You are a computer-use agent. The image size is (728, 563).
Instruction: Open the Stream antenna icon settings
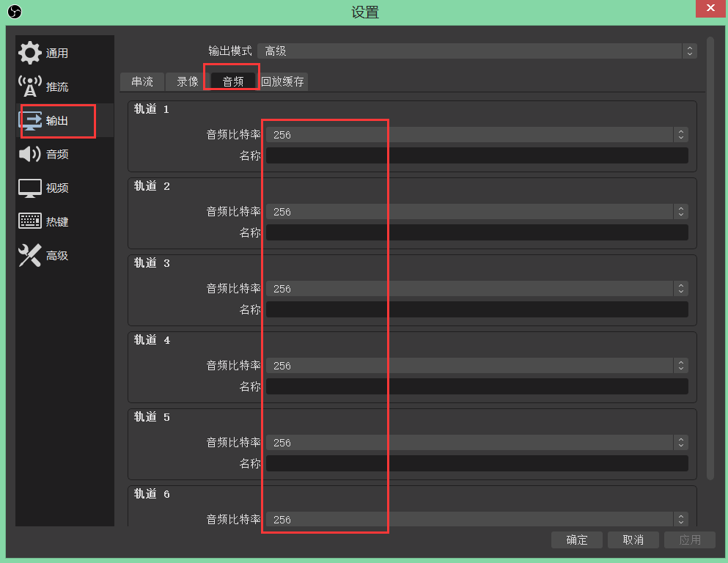click(x=30, y=87)
